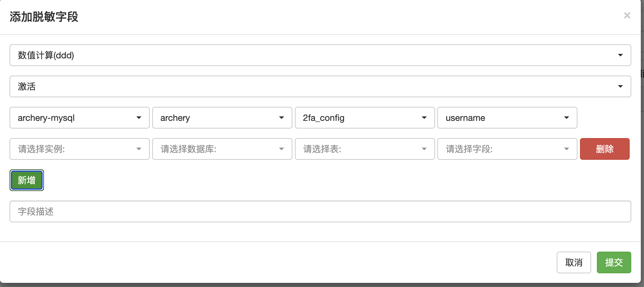The height and width of the screenshot is (287, 644).
Task: Click the 取消 button
Action: (x=574, y=262)
